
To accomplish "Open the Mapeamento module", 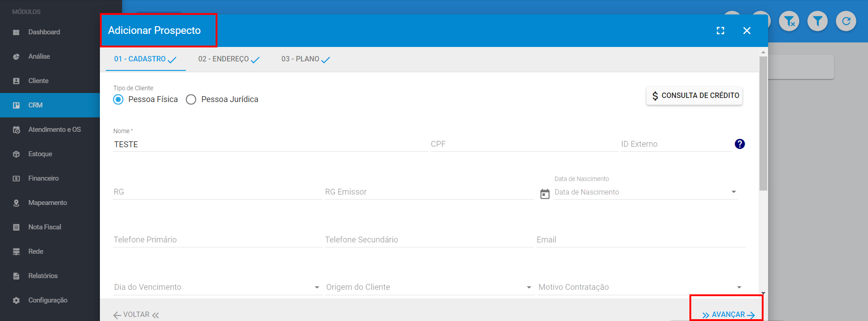I will point(50,203).
